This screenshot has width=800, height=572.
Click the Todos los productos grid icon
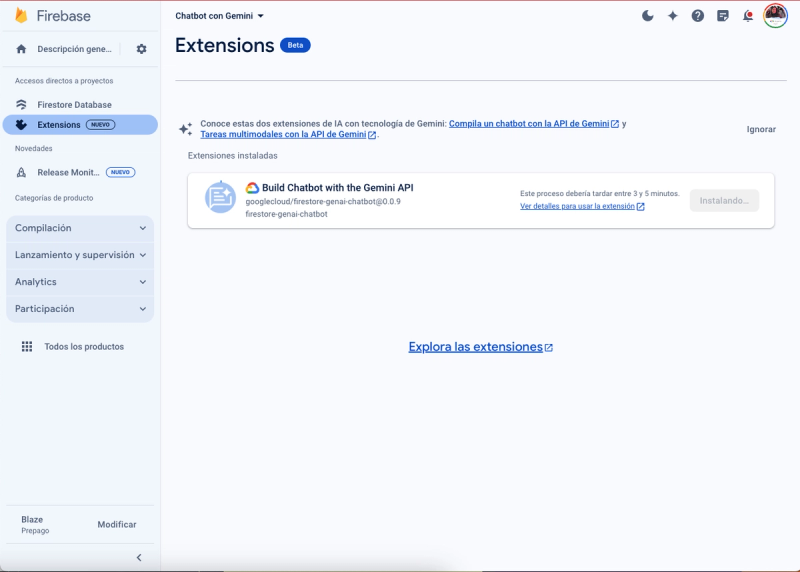click(27, 346)
